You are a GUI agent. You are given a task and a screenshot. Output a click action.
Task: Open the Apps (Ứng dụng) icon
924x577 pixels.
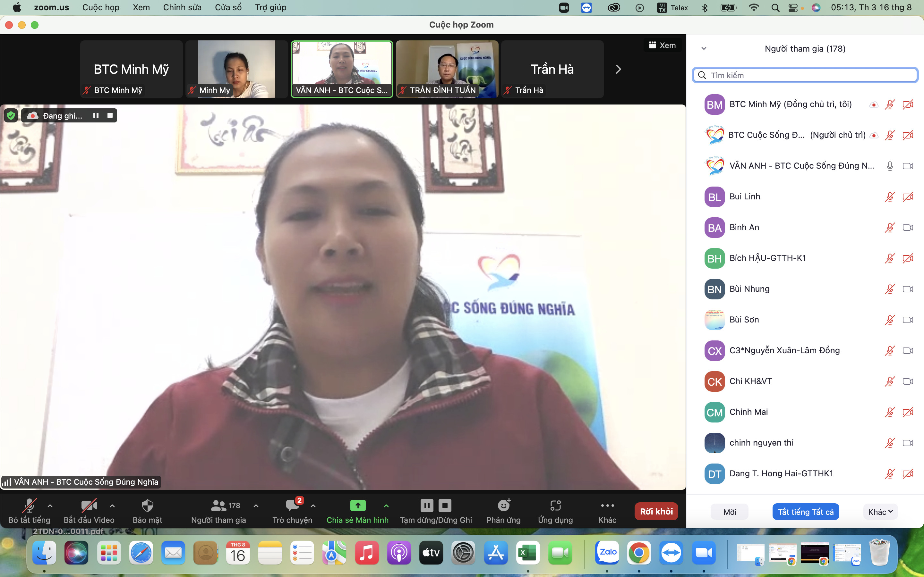point(555,506)
